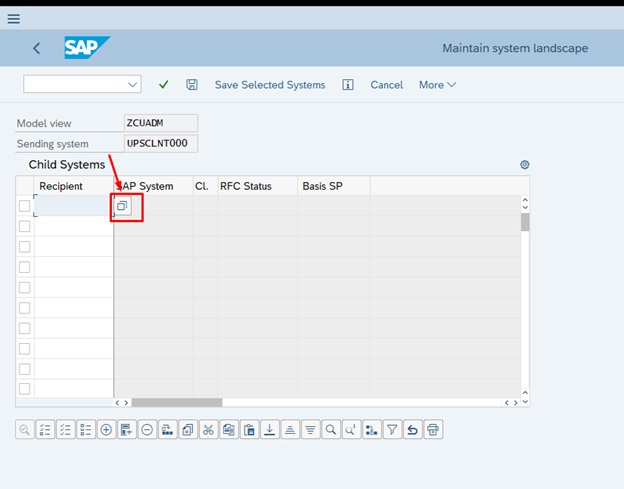This screenshot has height=489, width=624.
Task: Delete row with the minus circle icon
Action: click(147, 430)
